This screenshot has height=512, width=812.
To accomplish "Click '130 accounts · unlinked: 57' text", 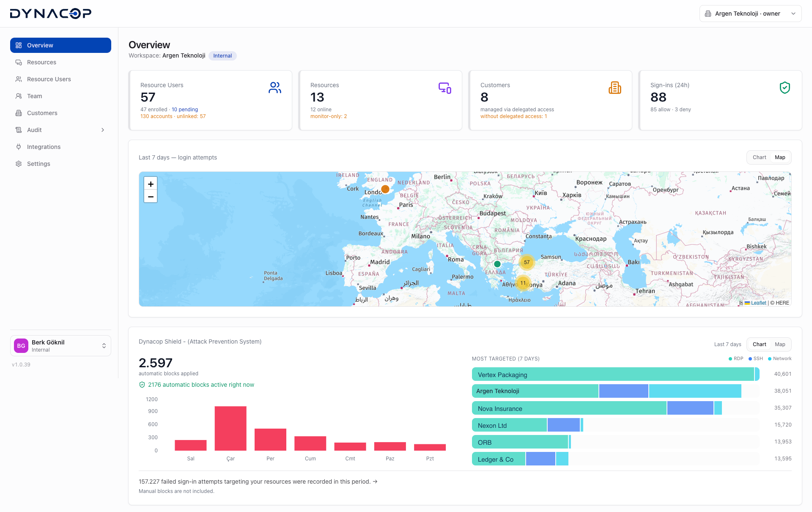I will coord(173,116).
